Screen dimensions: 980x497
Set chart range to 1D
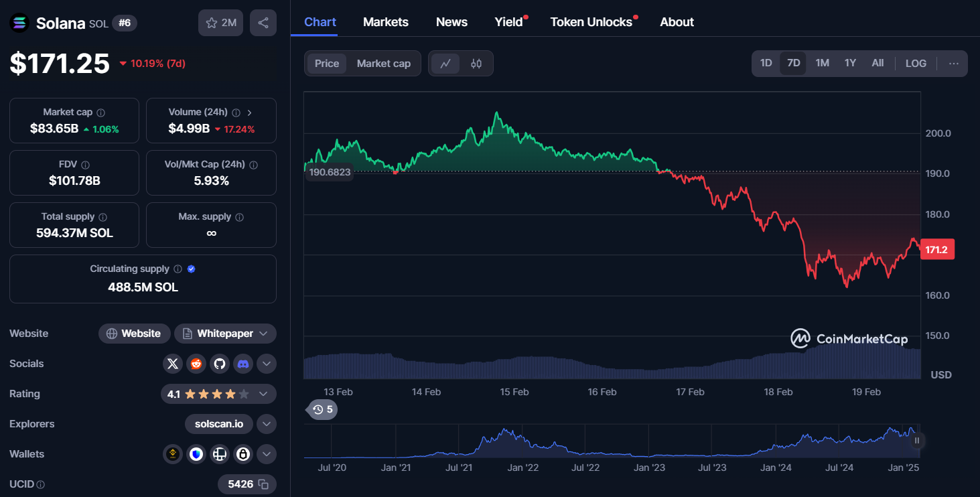tap(766, 63)
